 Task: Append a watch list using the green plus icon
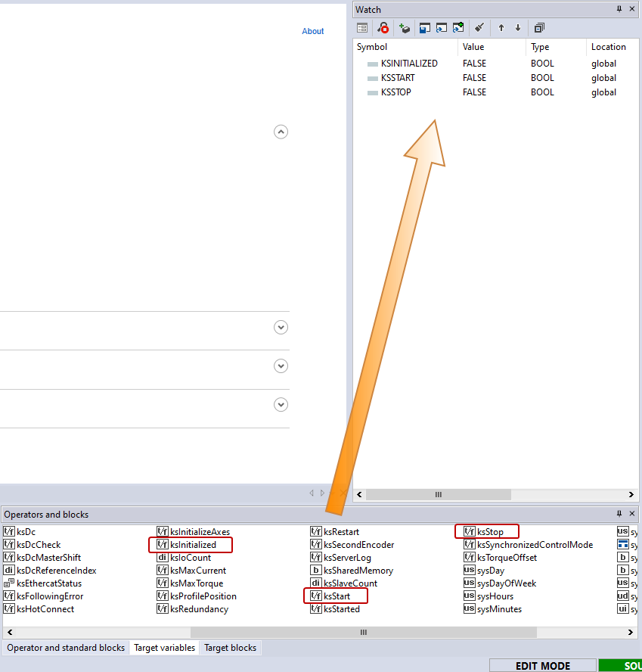[458, 28]
